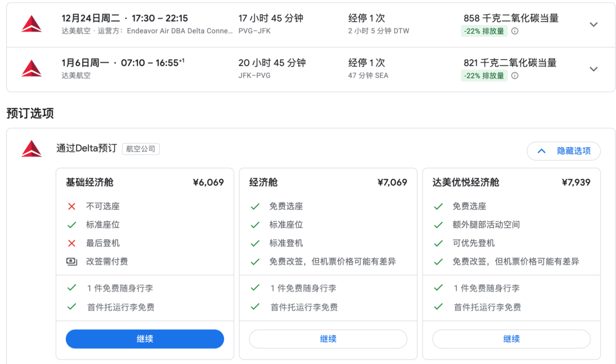The image size is (616, 364).
Task: Open info icon beside 821 千克 emissions badge
Action: (x=514, y=76)
